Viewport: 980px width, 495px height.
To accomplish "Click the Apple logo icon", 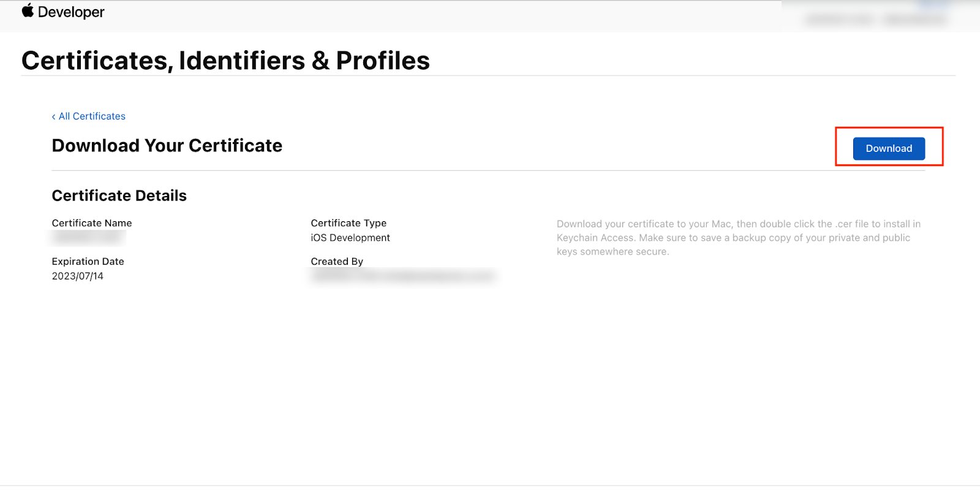I will click(28, 10).
